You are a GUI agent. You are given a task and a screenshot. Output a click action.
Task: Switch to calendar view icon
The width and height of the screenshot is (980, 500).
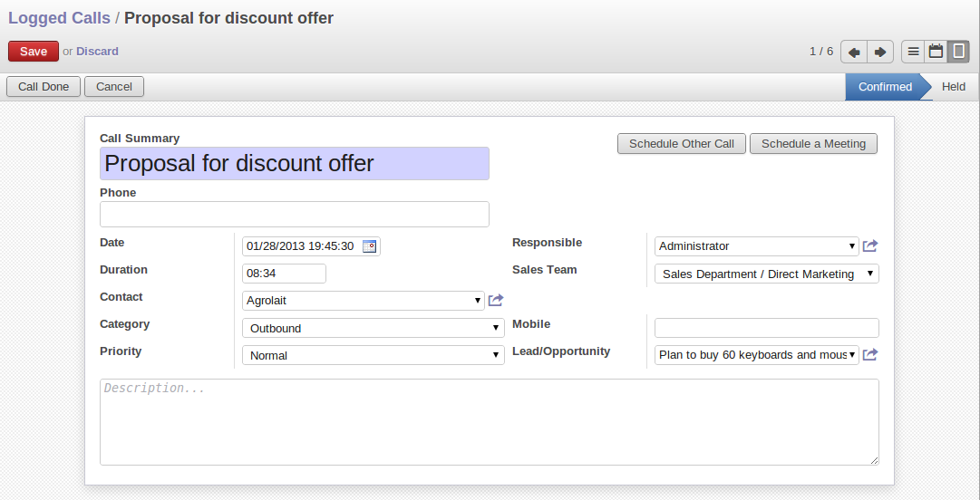(936, 52)
